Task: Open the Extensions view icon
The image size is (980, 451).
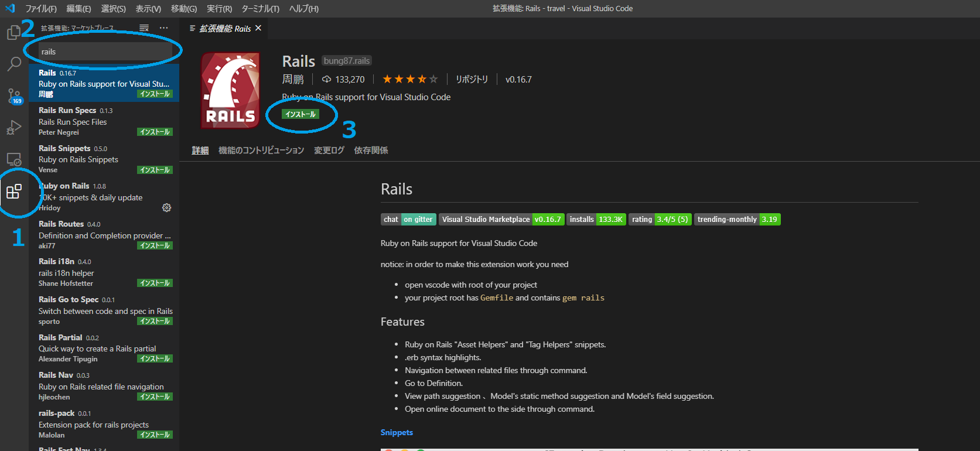Action: 14,192
